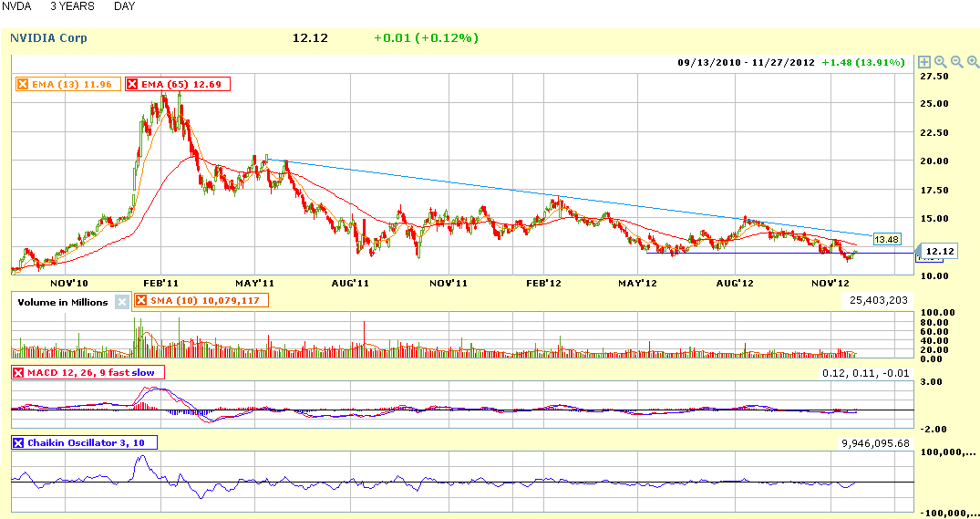Close the Volume in Millions panel X

(122, 302)
